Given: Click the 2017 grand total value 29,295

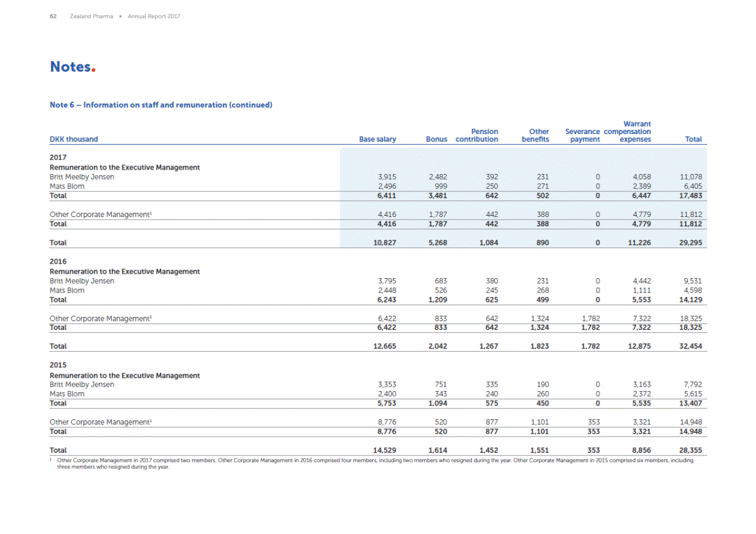Looking at the screenshot, I should click(x=690, y=243).
